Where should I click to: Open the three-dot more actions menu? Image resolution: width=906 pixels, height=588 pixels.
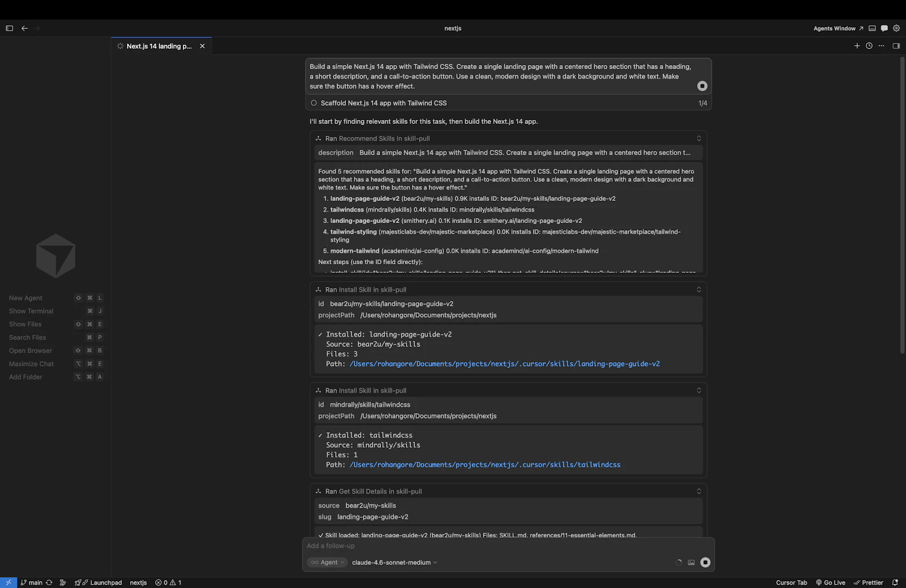pyautogui.click(x=881, y=46)
